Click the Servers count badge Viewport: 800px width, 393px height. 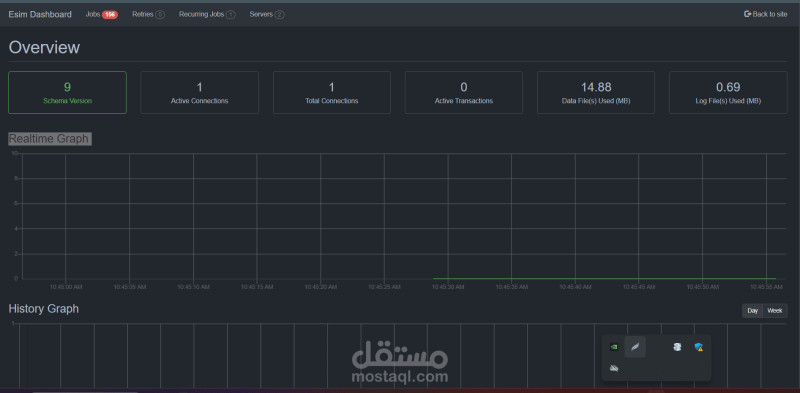pyautogui.click(x=279, y=15)
